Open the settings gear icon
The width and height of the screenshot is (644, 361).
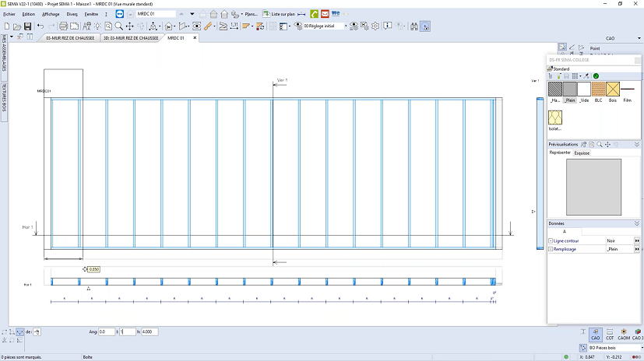[375, 26]
